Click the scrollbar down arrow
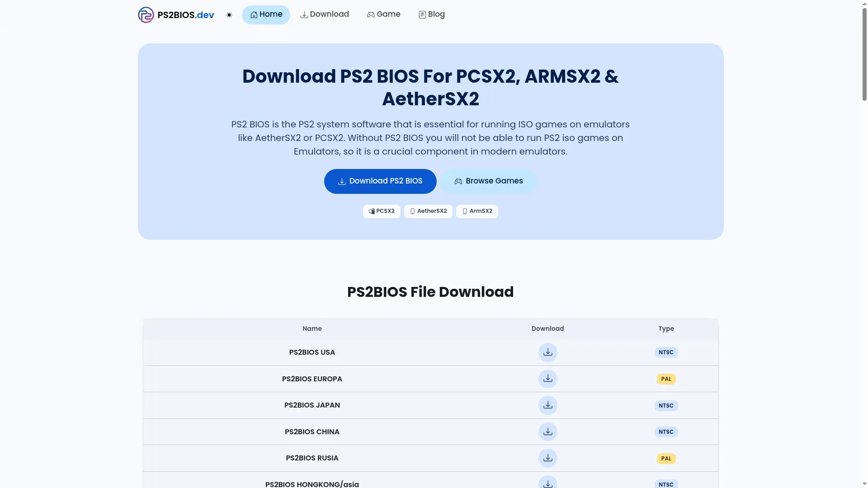The height and width of the screenshot is (488, 868). pos(864,484)
